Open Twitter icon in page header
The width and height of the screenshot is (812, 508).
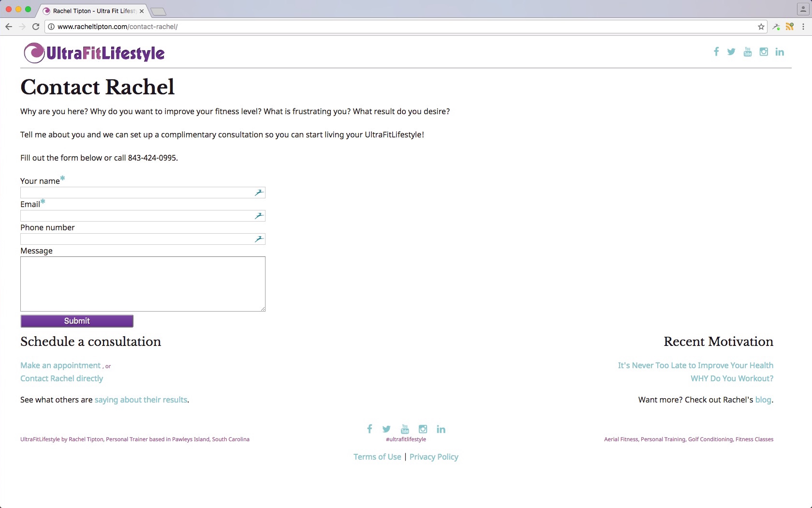(x=731, y=52)
